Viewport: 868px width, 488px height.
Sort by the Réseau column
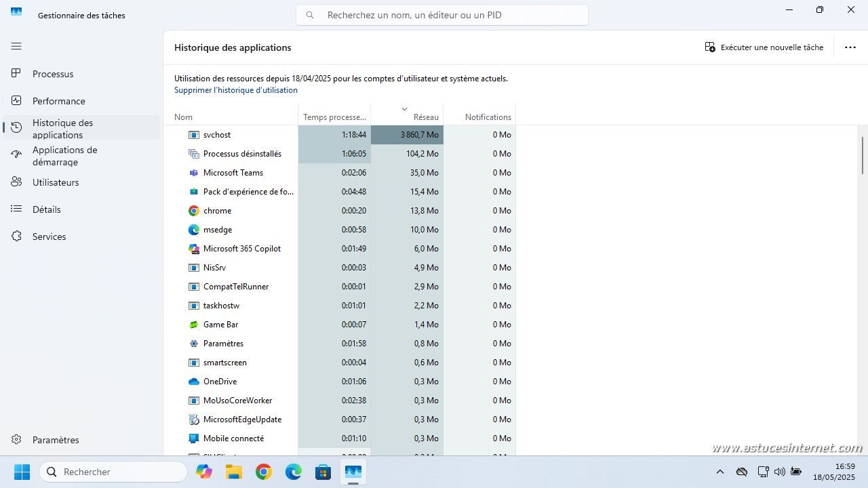(x=407, y=114)
